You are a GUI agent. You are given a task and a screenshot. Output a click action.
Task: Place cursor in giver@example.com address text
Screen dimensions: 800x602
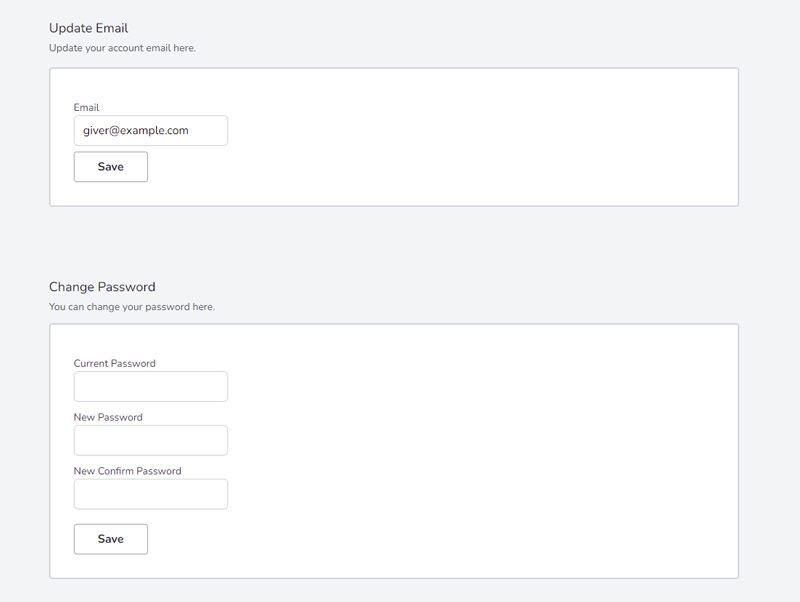point(136,131)
